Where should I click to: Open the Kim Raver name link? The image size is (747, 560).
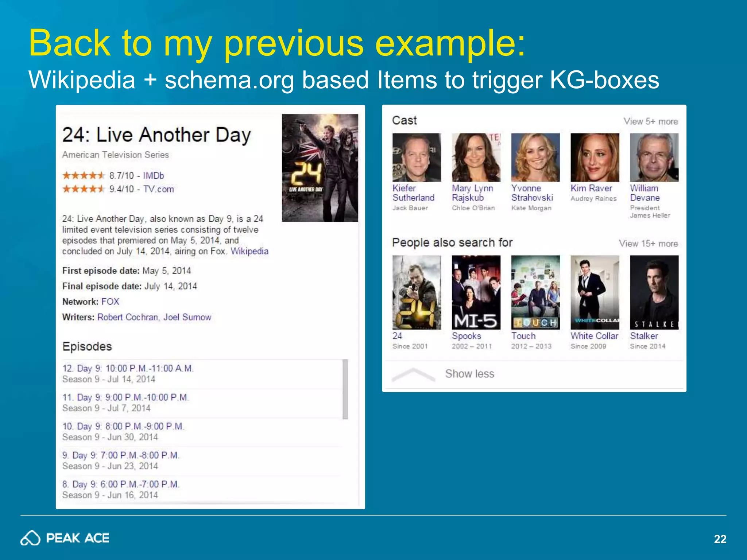tap(591, 188)
